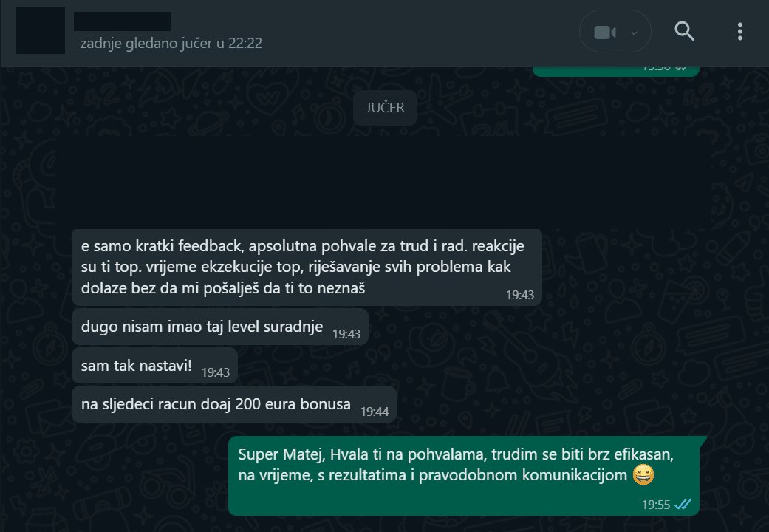
Task: Expand the call options chevron beside the camera
Action: coord(634,33)
